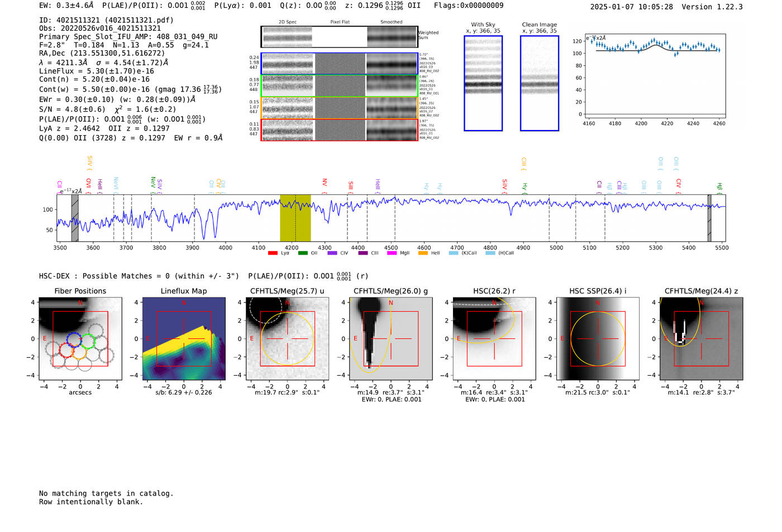Open the HSC SSP(26.4) i band image
The width and height of the screenshot is (782, 532).
pos(598,339)
